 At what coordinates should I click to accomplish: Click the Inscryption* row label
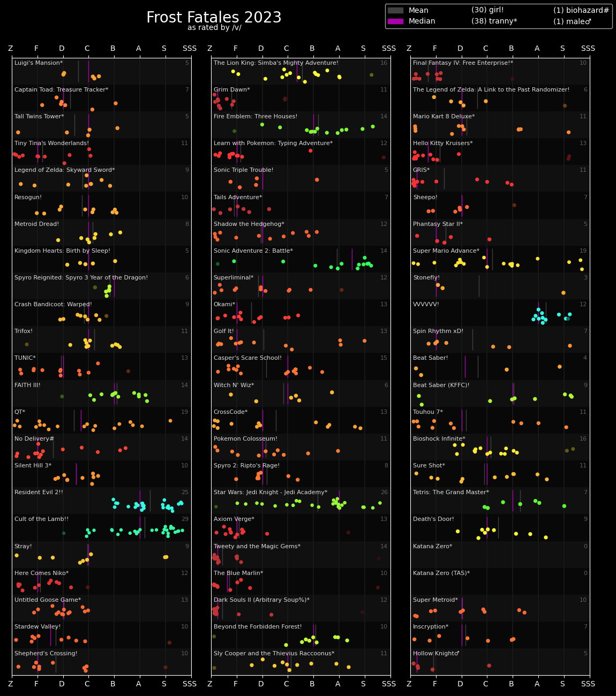pyautogui.click(x=431, y=627)
